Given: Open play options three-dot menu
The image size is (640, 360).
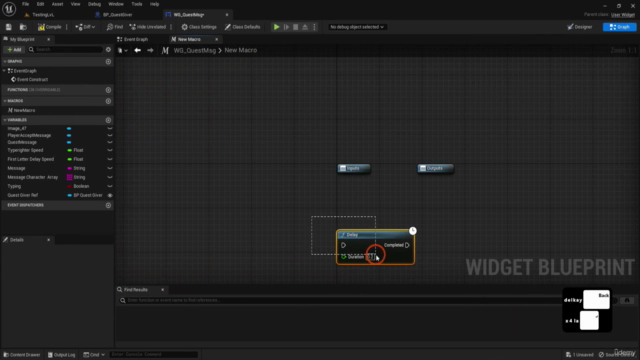Looking at the screenshot, I should pos(314,27).
